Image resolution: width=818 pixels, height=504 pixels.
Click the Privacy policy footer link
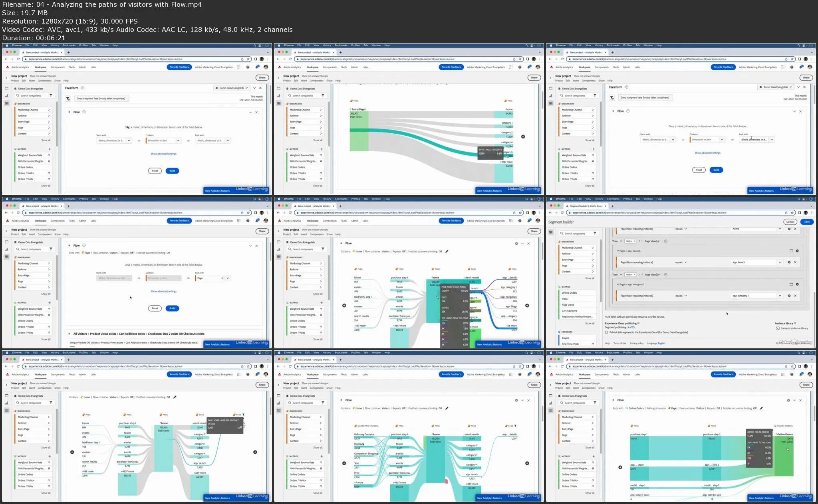coord(636,343)
